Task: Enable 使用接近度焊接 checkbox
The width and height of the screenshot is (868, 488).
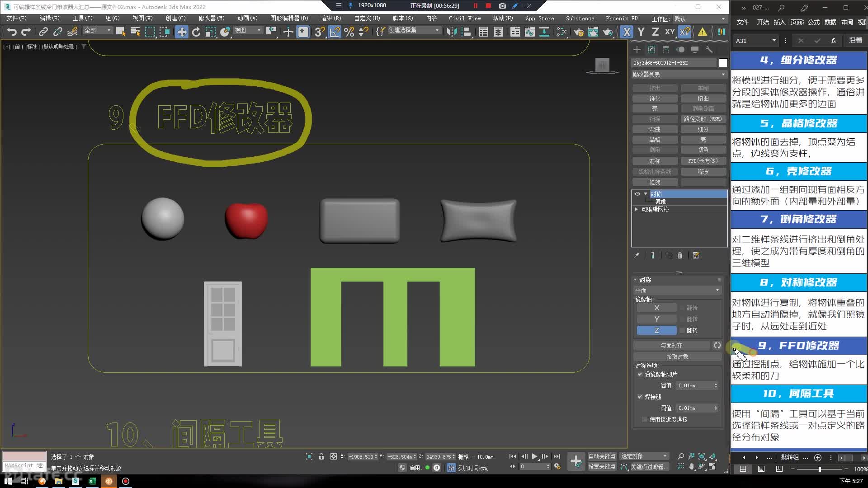Action: click(645, 419)
